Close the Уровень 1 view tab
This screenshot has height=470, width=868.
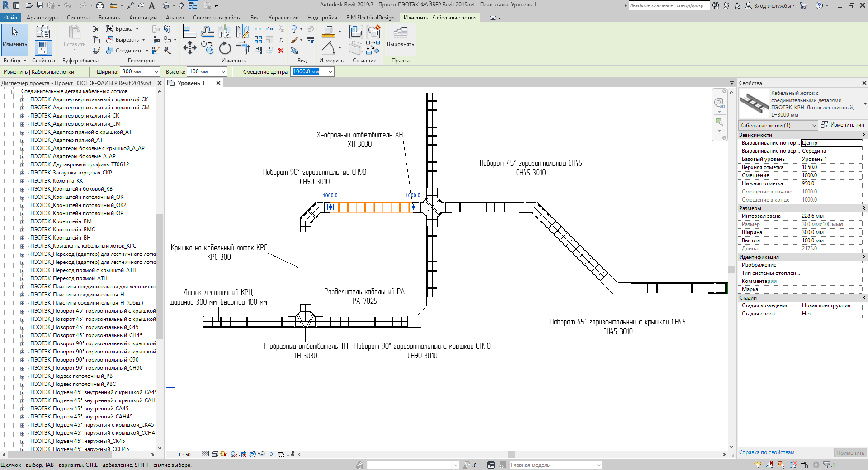(218, 83)
